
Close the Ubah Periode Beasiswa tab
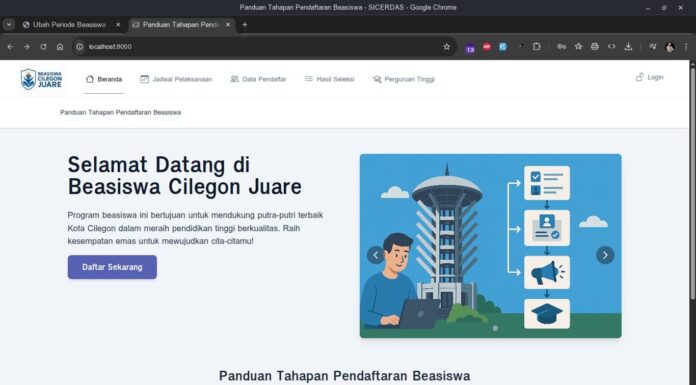[x=118, y=25]
